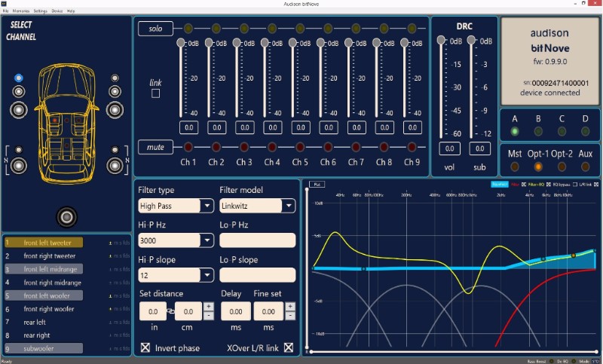Open the Memories menu

coord(20,11)
